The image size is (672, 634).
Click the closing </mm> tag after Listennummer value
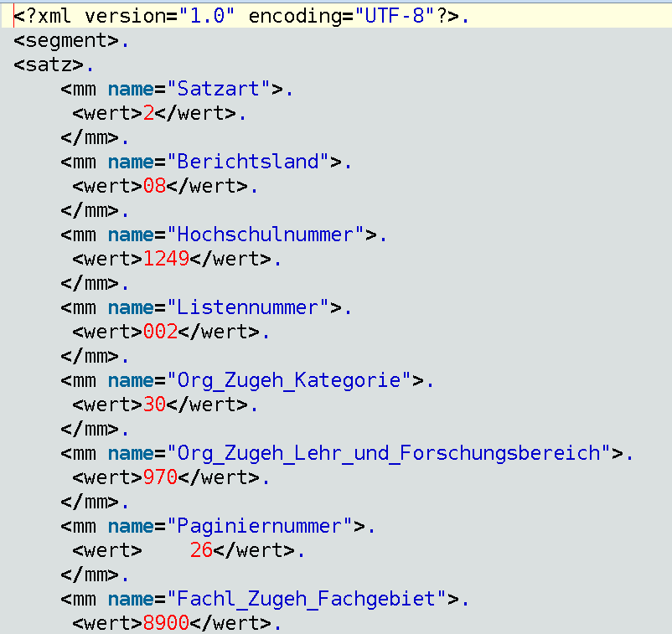[x=90, y=357]
